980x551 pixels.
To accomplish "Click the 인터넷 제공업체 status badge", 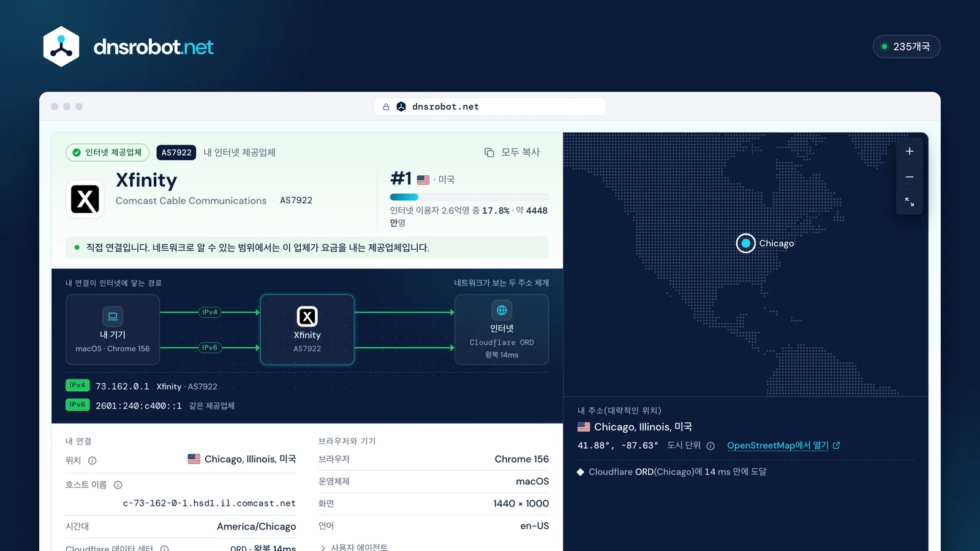I will coord(108,152).
